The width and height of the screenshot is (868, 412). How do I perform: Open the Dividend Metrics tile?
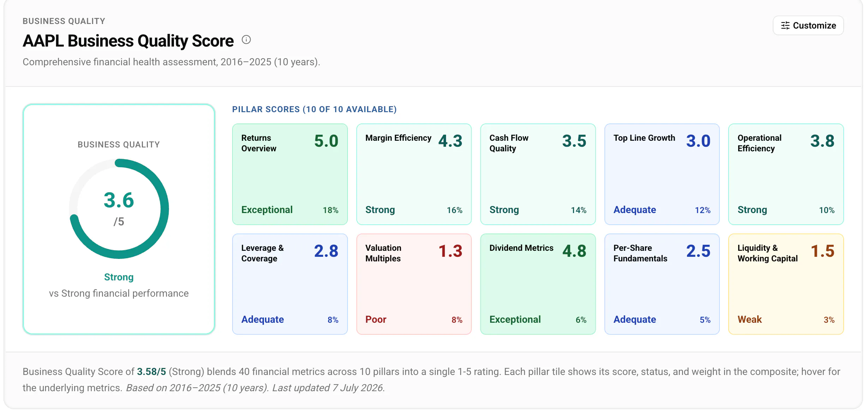click(x=538, y=284)
